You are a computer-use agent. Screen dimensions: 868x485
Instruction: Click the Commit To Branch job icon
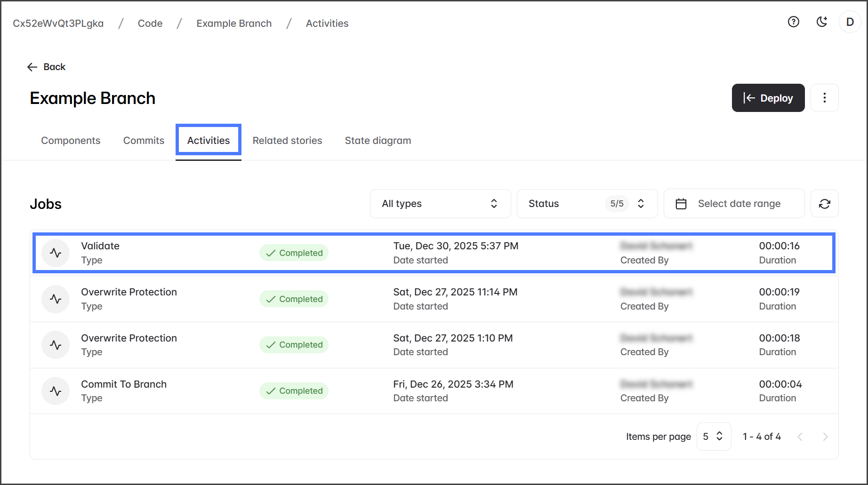(x=56, y=391)
